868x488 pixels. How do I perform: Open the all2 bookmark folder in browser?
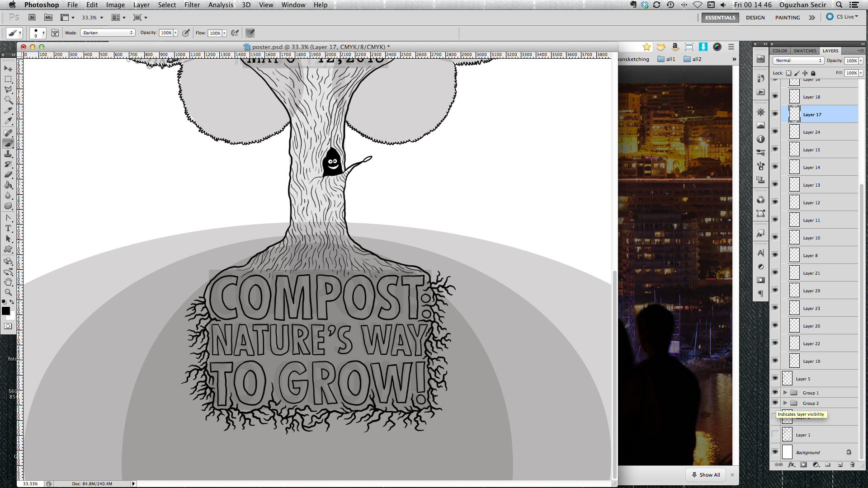click(693, 59)
